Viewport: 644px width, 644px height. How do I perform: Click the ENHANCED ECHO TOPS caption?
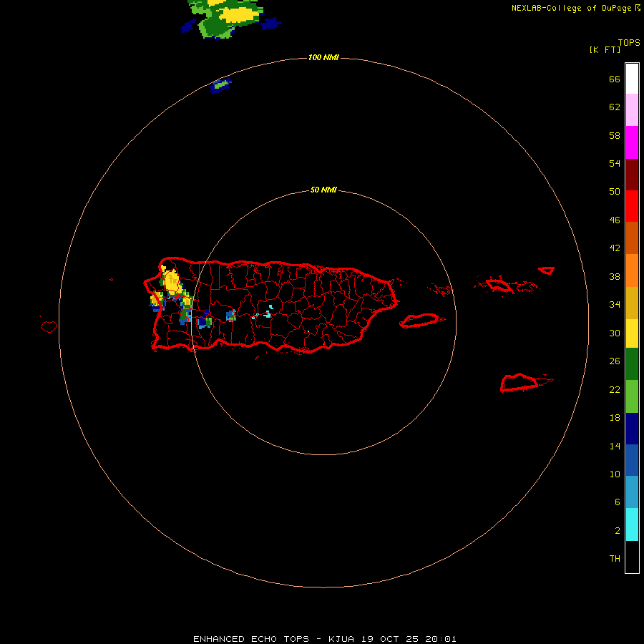[x=251, y=639]
